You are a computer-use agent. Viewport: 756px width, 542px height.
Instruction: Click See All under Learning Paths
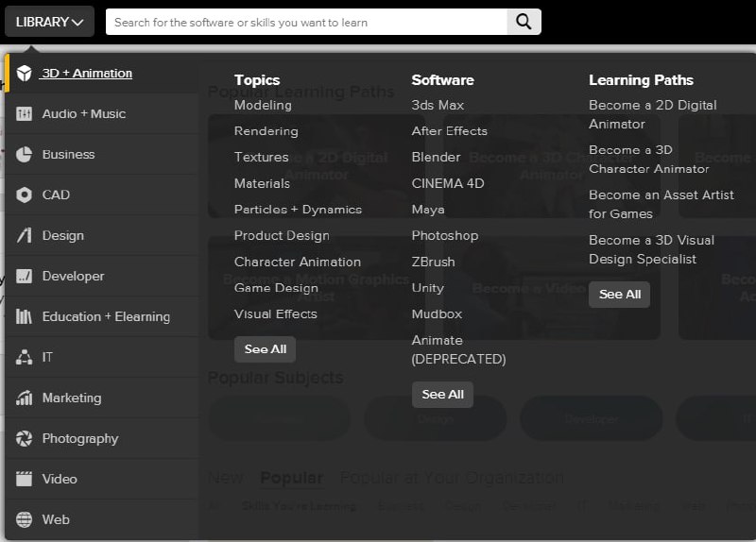[620, 295]
